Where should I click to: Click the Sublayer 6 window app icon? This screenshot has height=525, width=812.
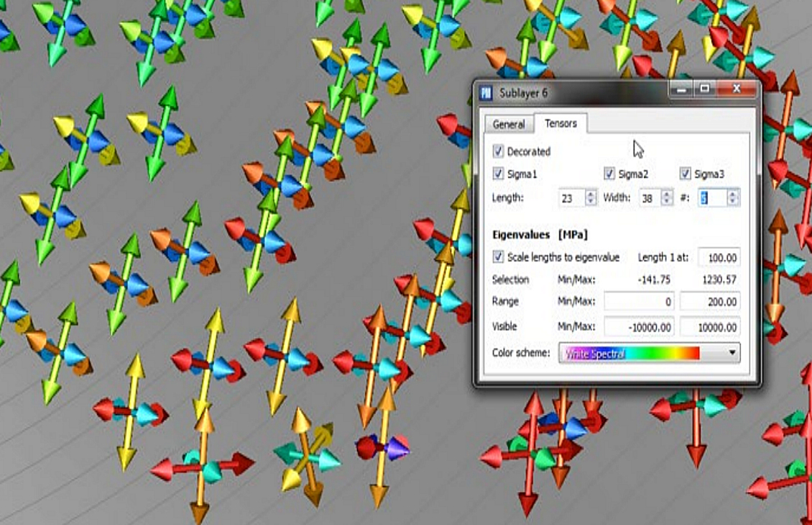pos(486,92)
